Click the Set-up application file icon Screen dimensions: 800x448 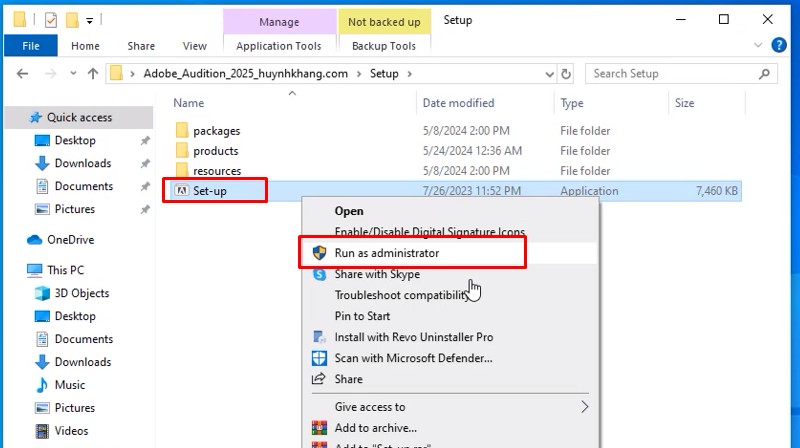[x=181, y=191]
